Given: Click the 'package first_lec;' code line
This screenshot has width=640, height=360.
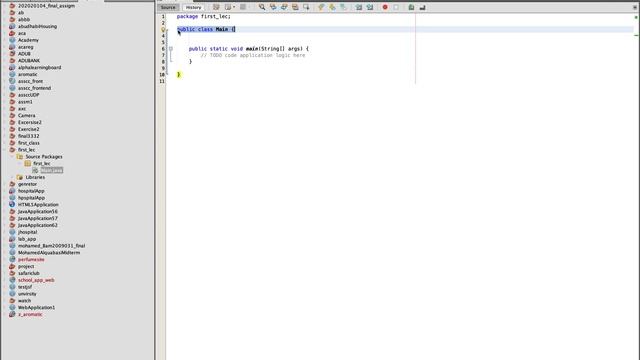Looking at the screenshot, I should coord(204,16).
